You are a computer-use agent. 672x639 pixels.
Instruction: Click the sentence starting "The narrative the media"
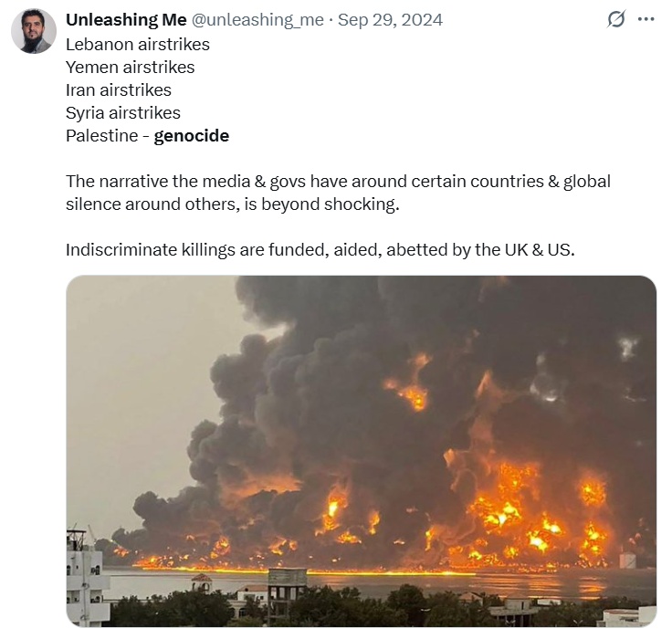(338, 181)
